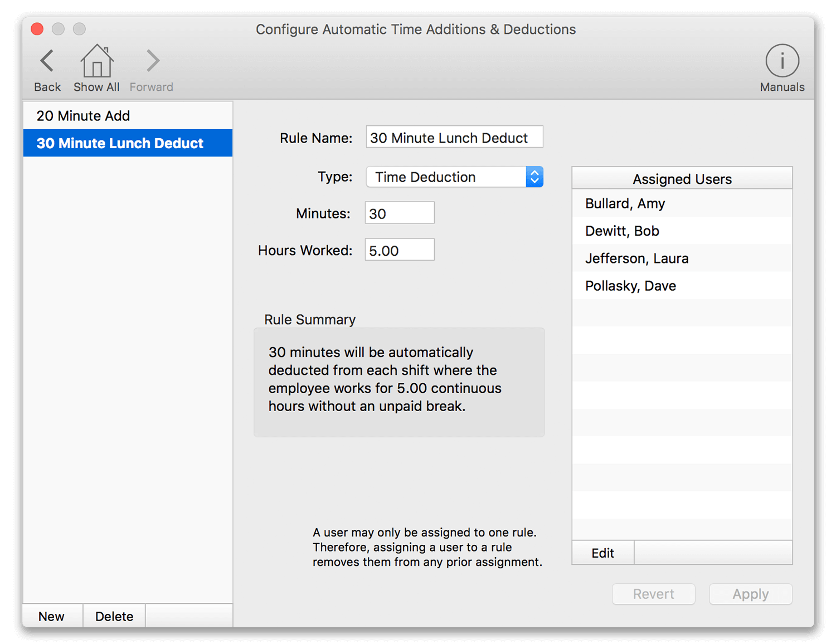Click the Edit button under Assigned Users
836x644 pixels.
pyautogui.click(x=602, y=553)
